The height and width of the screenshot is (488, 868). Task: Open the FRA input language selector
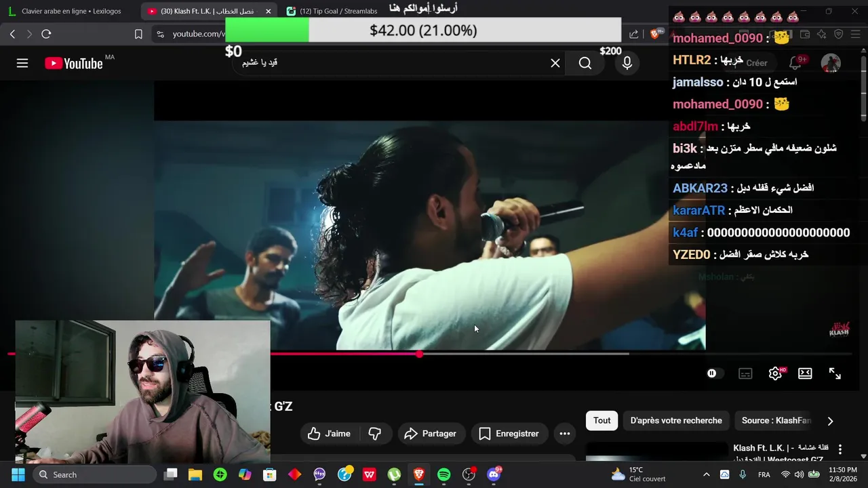(x=764, y=474)
